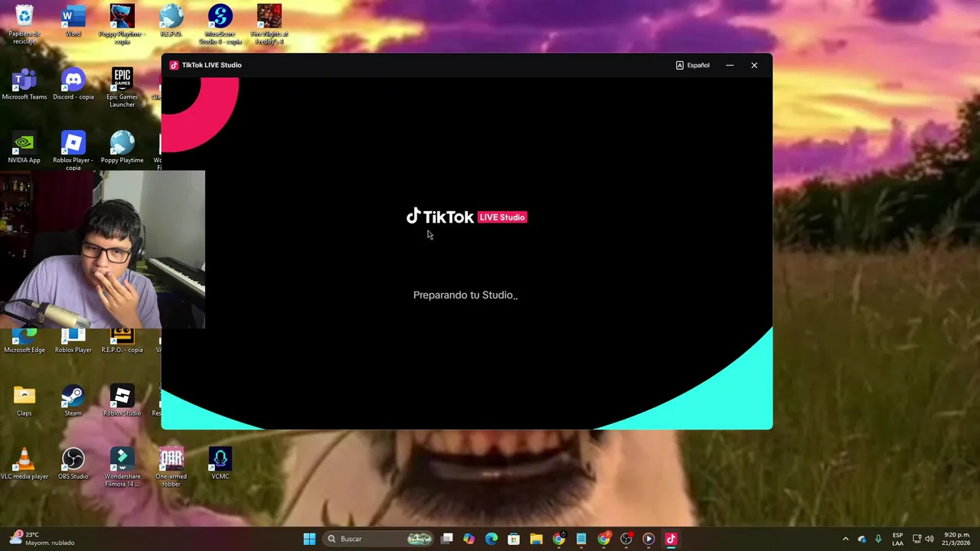The image size is (980, 551).
Task: Open the volume control tray icon
Action: 929,539
